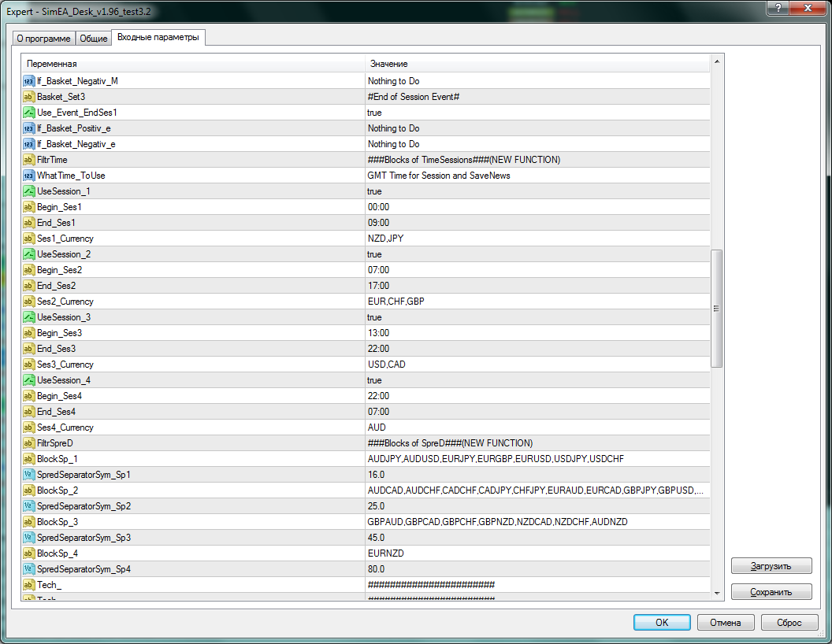Click the NZD,JPY value cell
Viewport: 832px width, 644px height.
pyautogui.click(x=537, y=239)
